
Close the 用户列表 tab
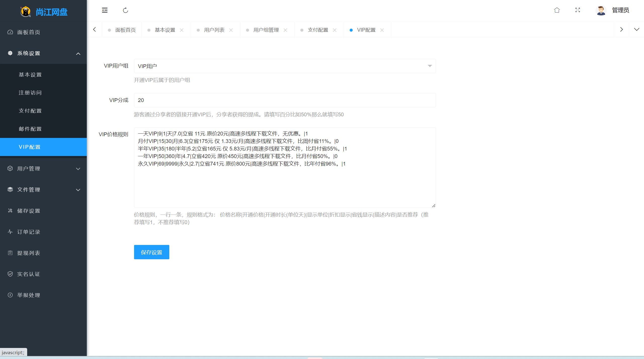[x=231, y=30]
